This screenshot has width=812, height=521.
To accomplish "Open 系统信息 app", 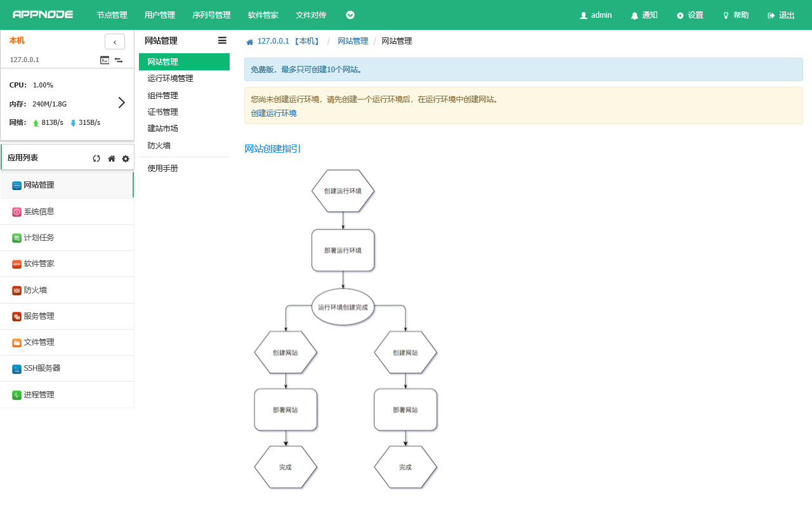I will [x=67, y=212].
